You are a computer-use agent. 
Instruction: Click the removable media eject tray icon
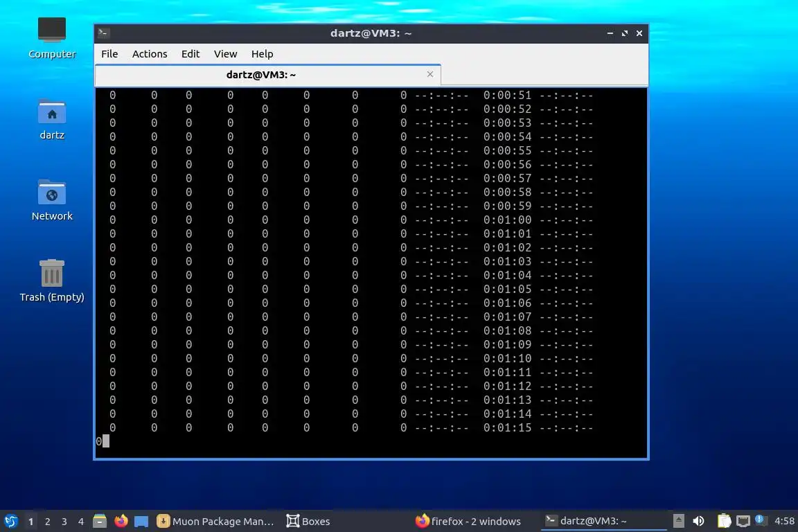(x=678, y=521)
